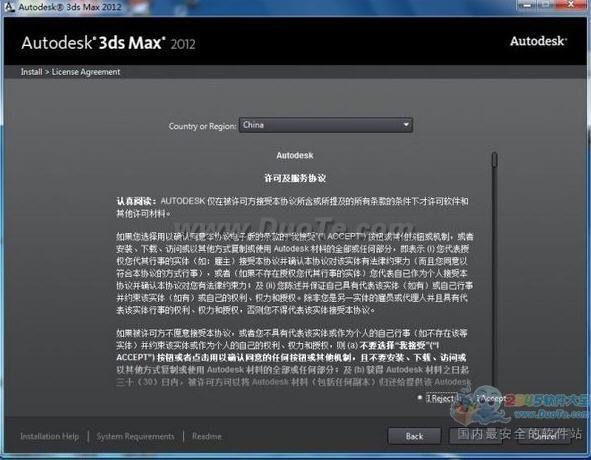This screenshot has height=460, width=591.
Task: Click the 许可及服务协议 heading text
Action: 295,178
